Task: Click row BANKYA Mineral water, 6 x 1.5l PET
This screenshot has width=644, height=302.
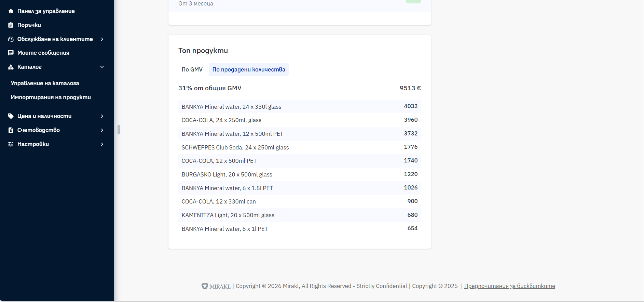Action: (299, 188)
